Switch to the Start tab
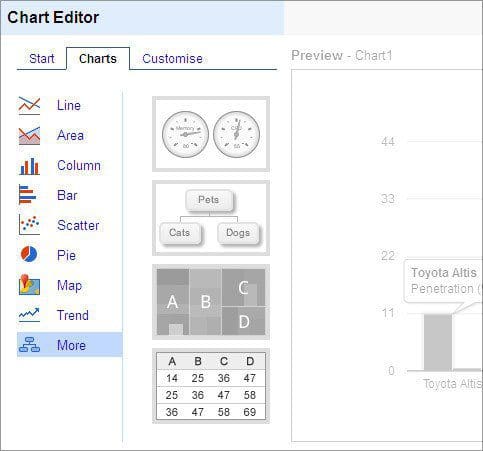This screenshot has width=483, height=451. 42,59
